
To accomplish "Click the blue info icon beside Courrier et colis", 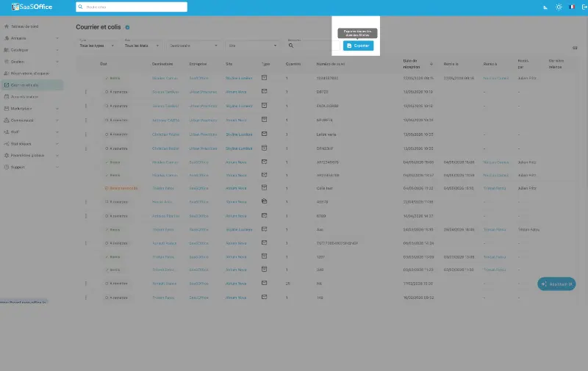I will pyautogui.click(x=127, y=27).
